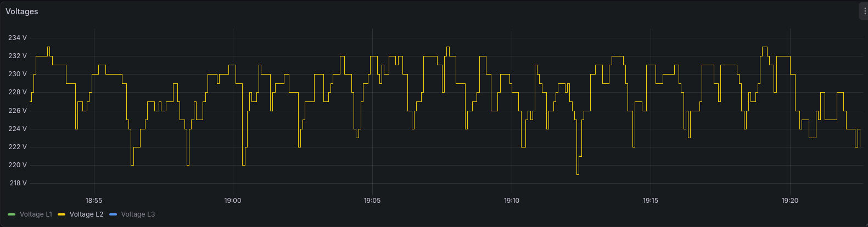Toggle the Voltage L2 legend series
The height and width of the screenshot is (227, 868).
[x=86, y=214]
